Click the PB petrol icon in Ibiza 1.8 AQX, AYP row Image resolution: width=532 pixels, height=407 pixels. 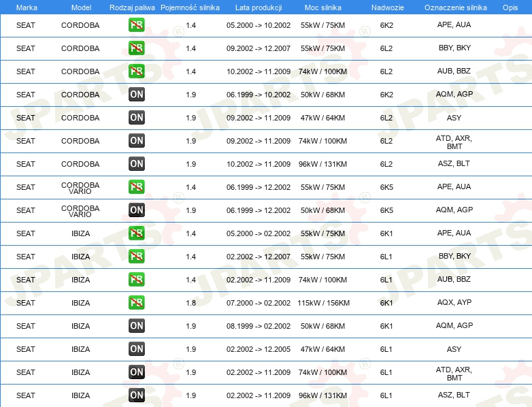click(x=136, y=302)
